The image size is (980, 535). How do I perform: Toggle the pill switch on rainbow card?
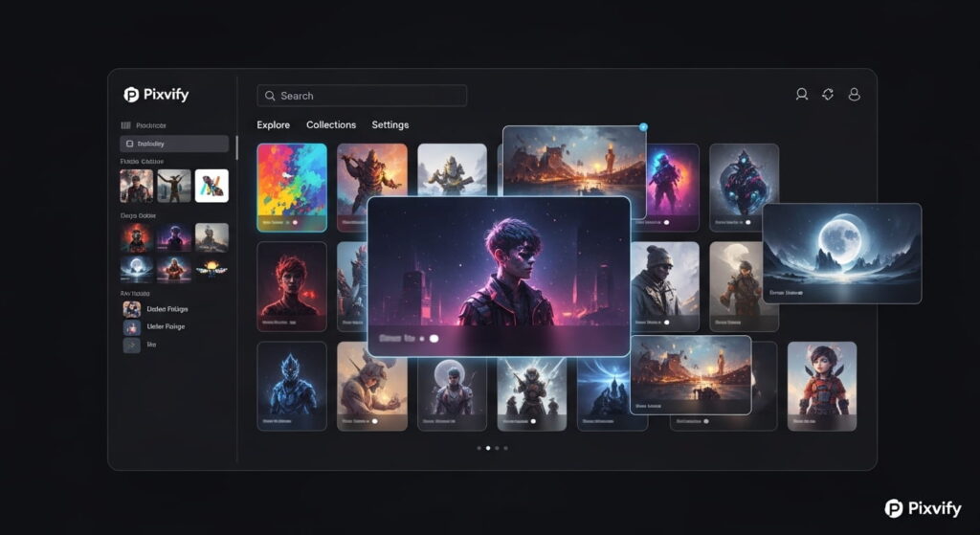(x=295, y=222)
